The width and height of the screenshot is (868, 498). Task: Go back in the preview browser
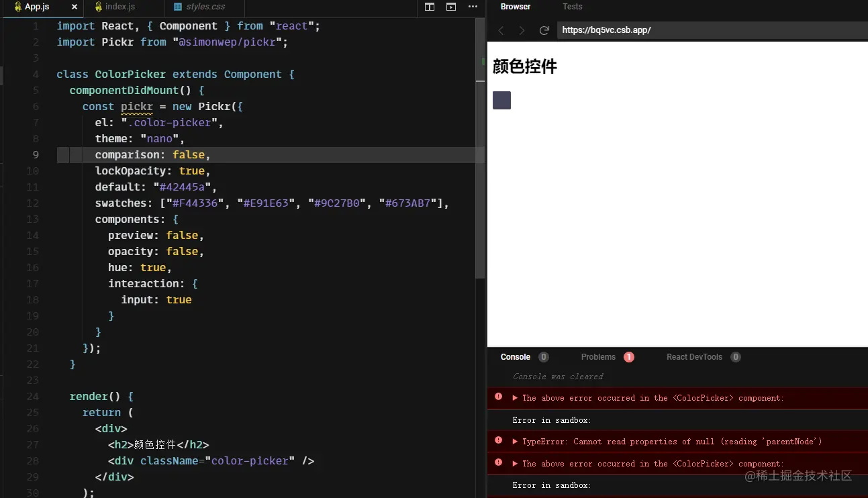[x=501, y=30]
